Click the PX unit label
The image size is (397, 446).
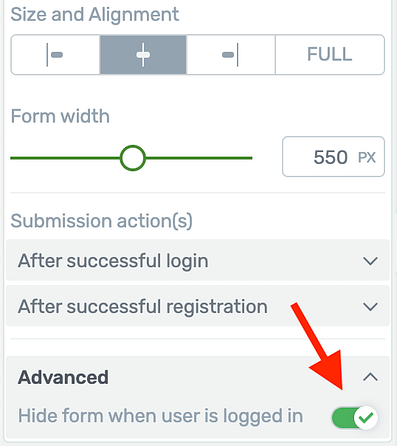367,157
